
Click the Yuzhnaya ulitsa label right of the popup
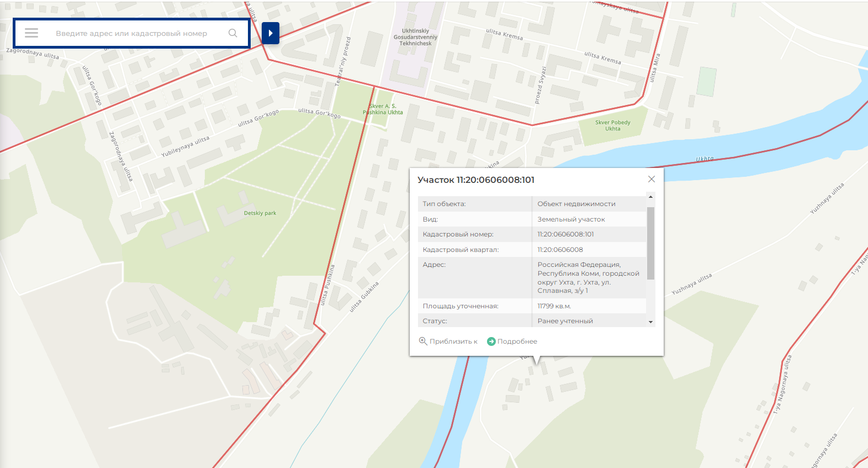tap(692, 285)
